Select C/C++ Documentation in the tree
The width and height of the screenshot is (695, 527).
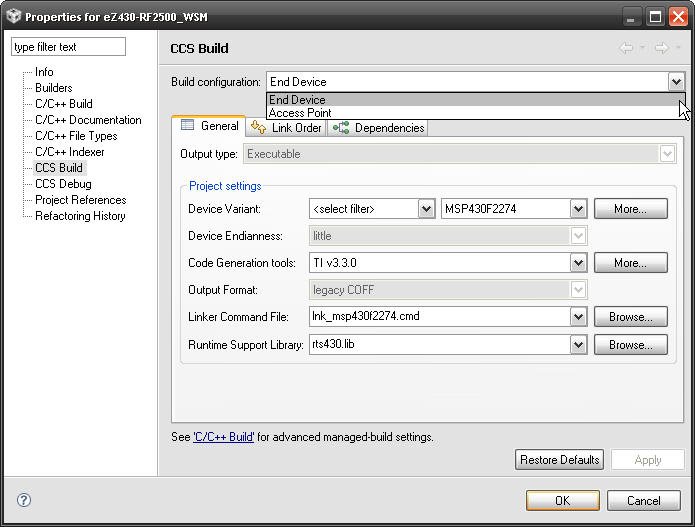point(88,120)
